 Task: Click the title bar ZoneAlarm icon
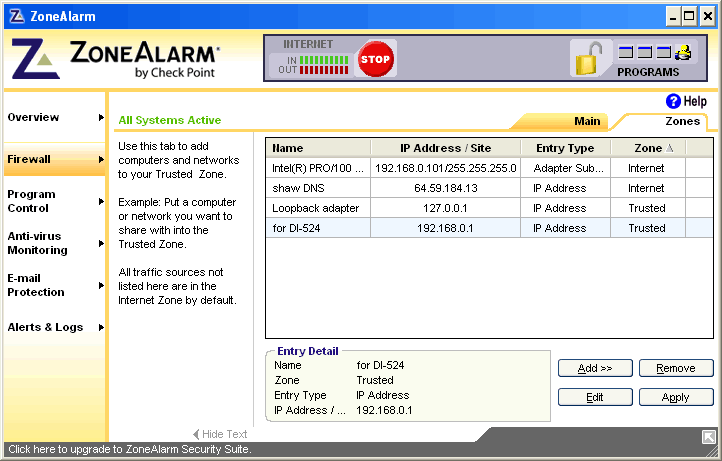point(17,16)
